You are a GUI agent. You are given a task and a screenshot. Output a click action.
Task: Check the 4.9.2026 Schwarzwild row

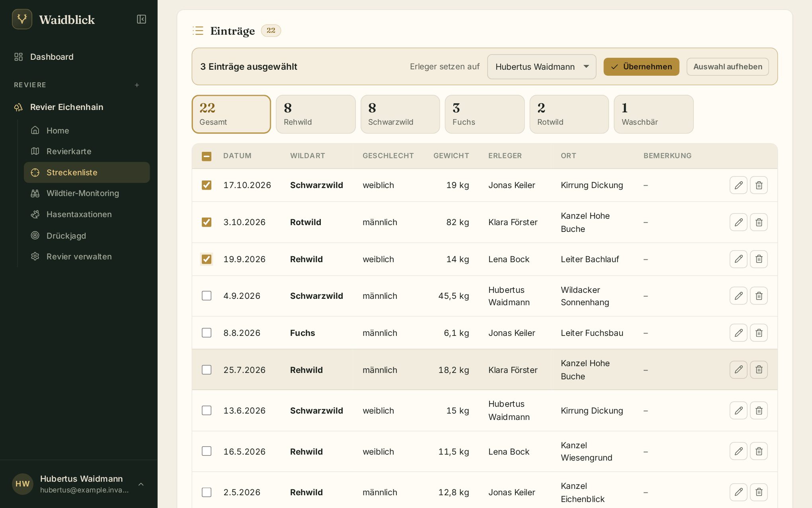[x=207, y=296]
